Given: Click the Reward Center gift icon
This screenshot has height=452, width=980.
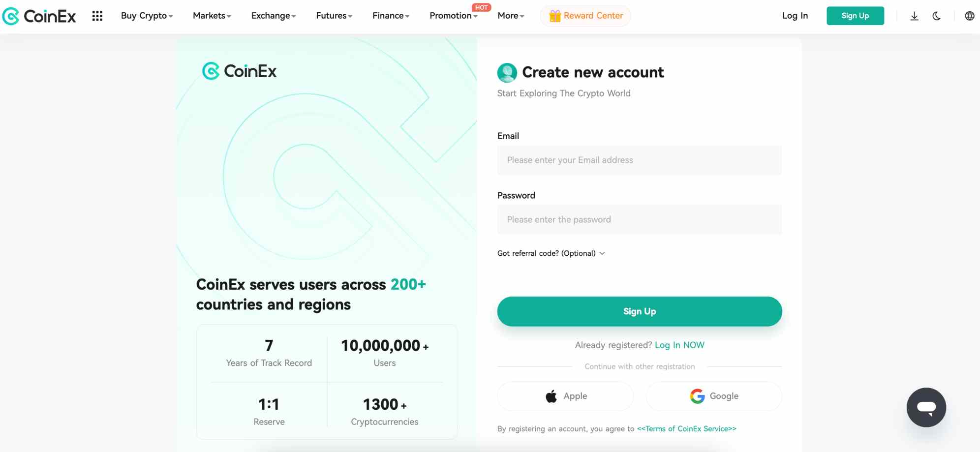Looking at the screenshot, I should point(556,15).
